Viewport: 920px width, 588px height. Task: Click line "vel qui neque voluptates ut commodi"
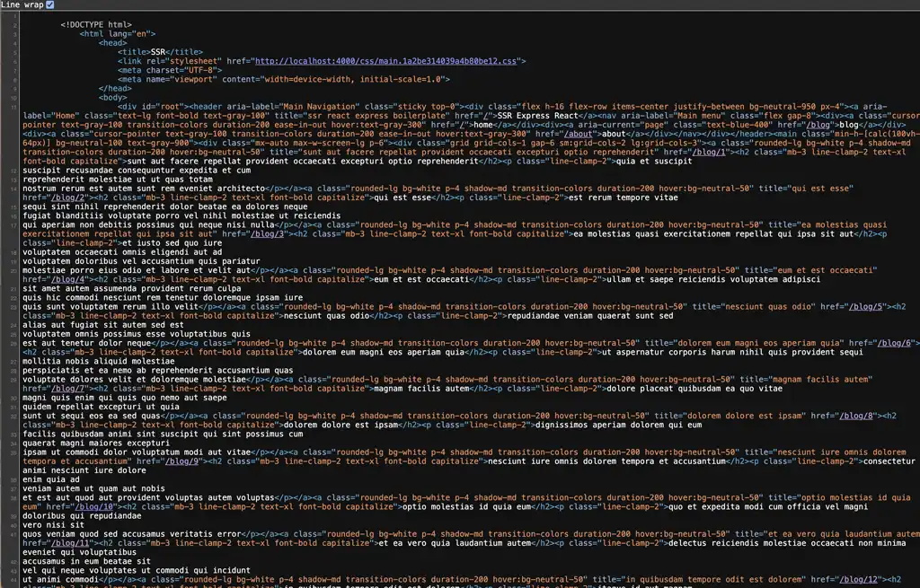point(137,570)
